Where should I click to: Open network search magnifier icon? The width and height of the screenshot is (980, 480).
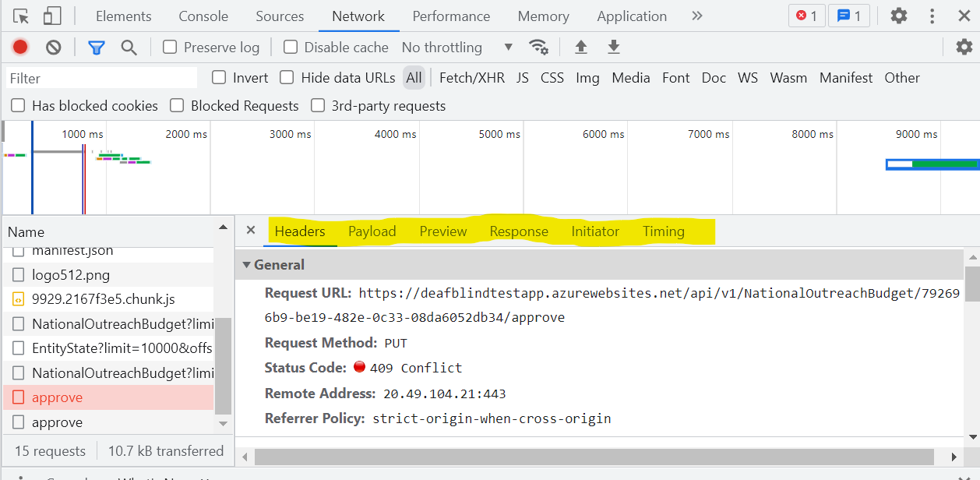(129, 48)
